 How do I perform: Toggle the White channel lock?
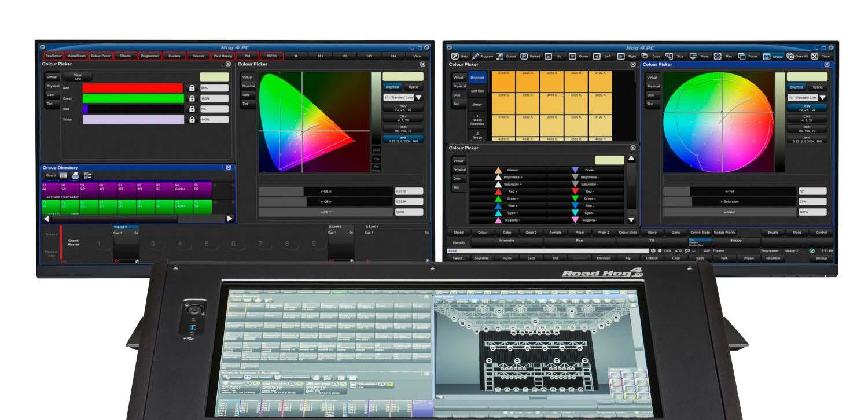point(192,119)
